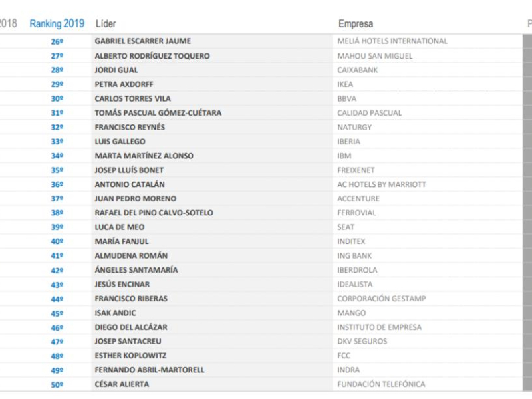
Task: Select company Meliá Hotels International
Action: (392, 41)
